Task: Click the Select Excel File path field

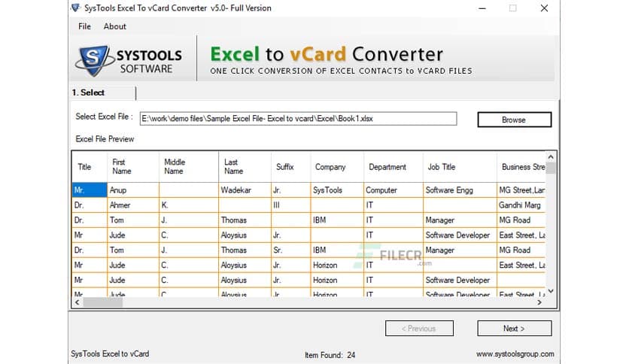Action: pos(298,119)
